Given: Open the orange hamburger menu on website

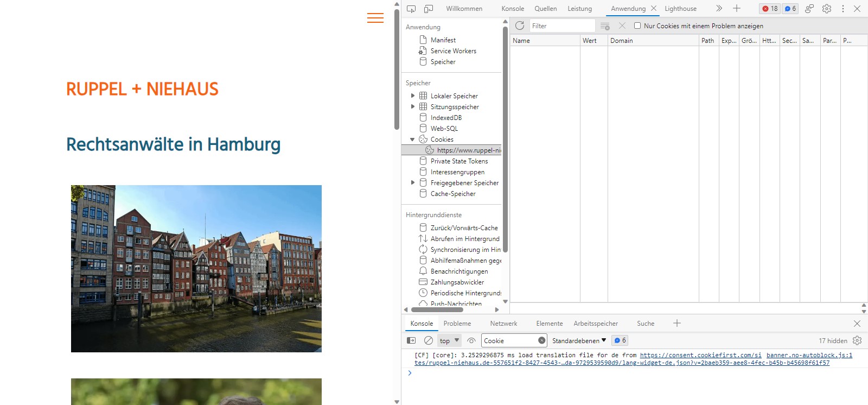Looking at the screenshot, I should click(375, 18).
